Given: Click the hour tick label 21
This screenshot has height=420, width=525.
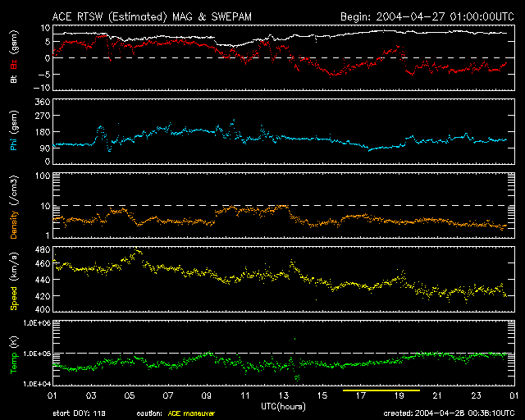Looking at the screenshot, I should pyautogui.click(x=437, y=396).
